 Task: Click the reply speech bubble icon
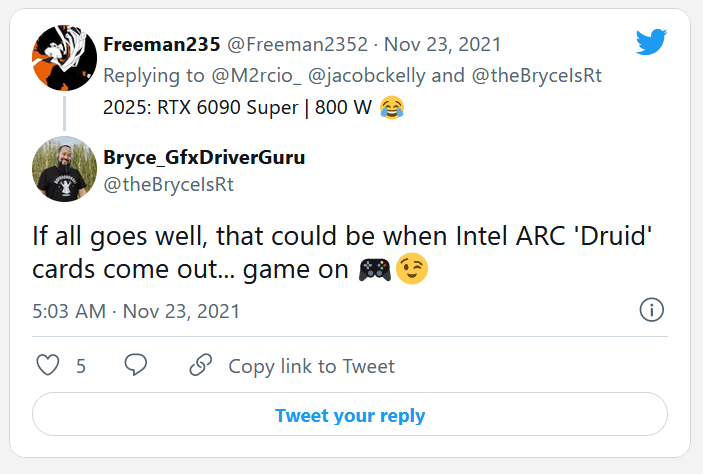pyautogui.click(x=136, y=366)
